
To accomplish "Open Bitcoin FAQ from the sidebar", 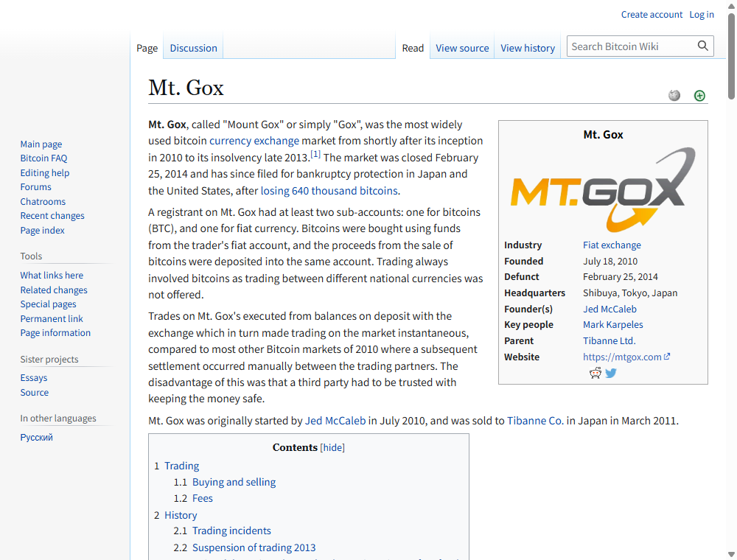I will [x=43, y=158].
